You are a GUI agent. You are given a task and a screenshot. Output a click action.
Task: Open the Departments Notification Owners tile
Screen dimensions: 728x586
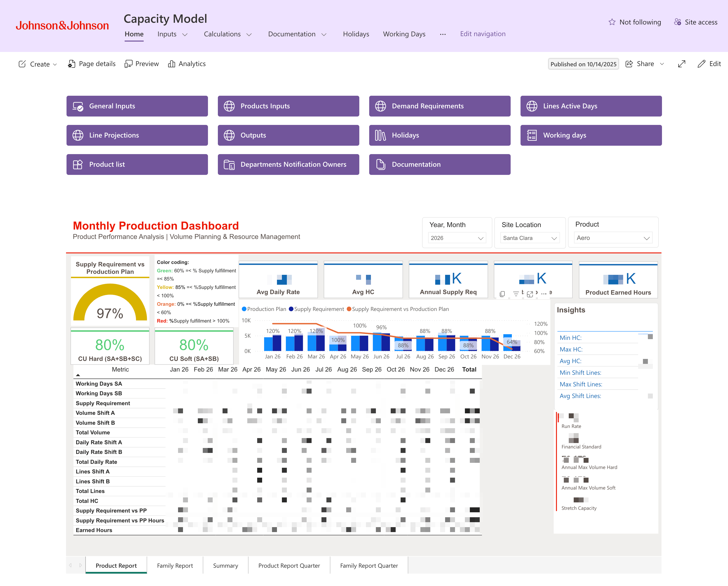[288, 164]
